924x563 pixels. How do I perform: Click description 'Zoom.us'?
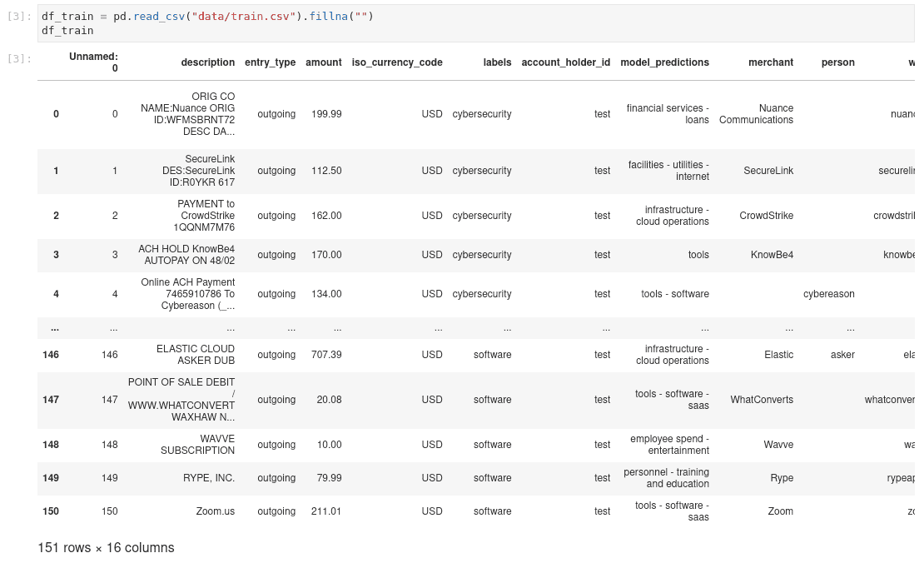(216, 511)
